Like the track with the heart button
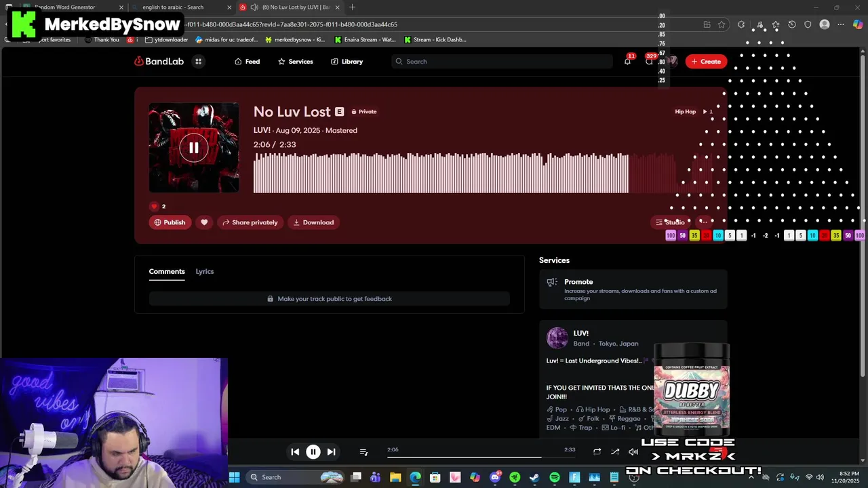 click(x=204, y=222)
